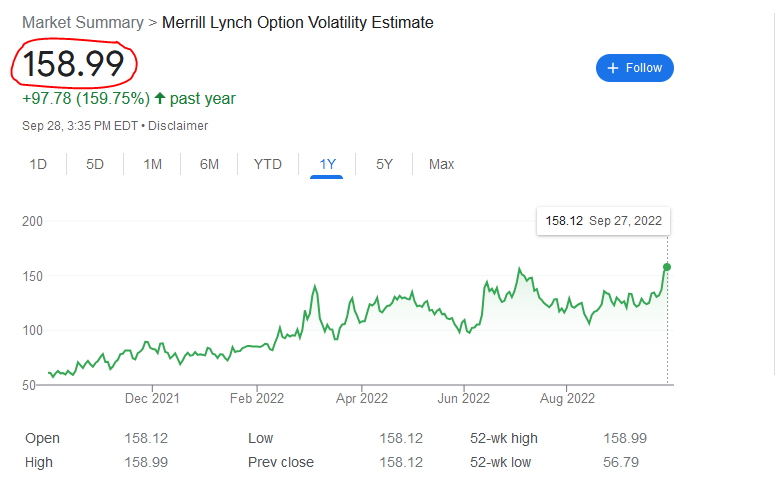Click the Follow button
781x487 pixels.
pyautogui.click(x=635, y=68)
